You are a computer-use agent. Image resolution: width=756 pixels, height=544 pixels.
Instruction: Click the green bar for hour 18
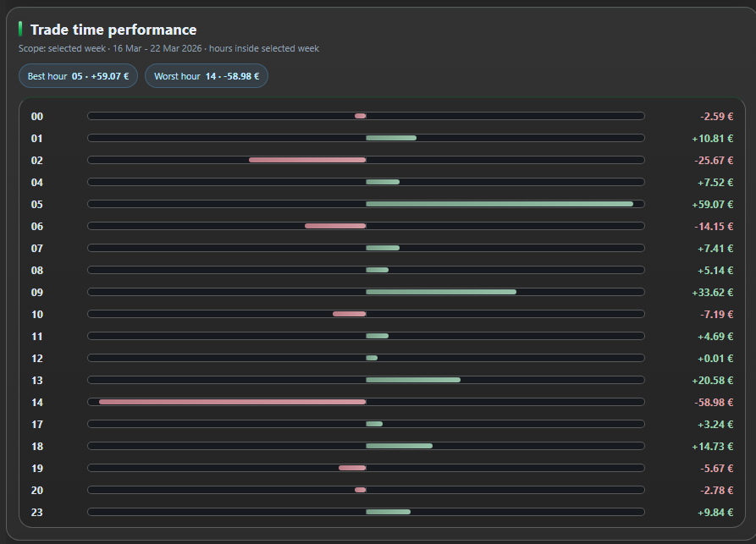point(398,446)
